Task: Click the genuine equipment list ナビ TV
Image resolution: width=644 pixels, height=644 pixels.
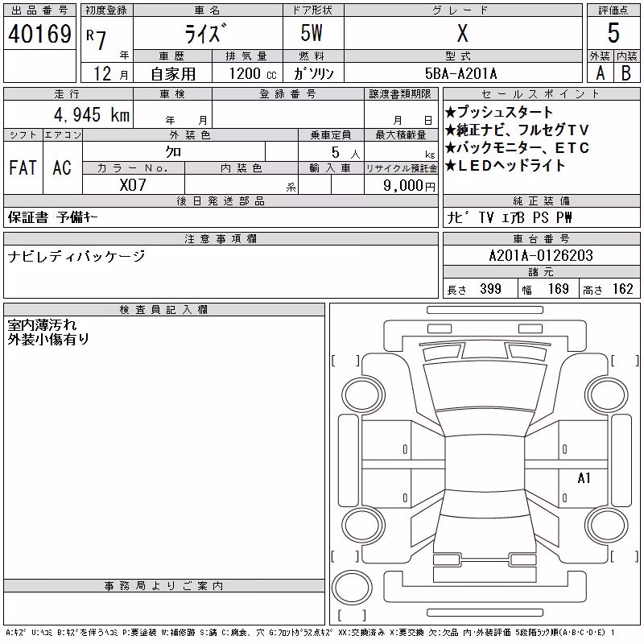Action: click(x=510, y=217)
